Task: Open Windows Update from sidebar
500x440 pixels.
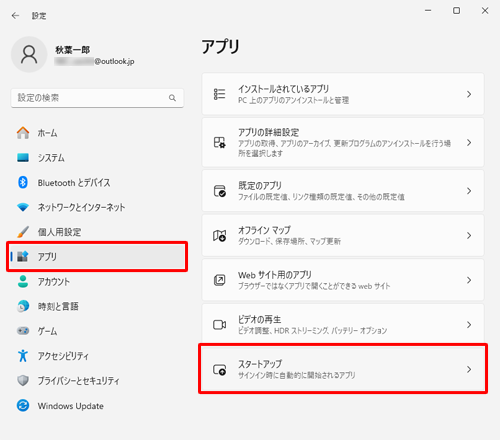Action: coord(97,405)
